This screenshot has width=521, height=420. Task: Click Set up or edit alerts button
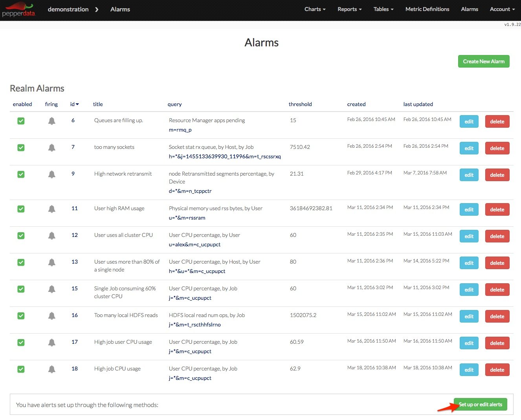[x=480, y=404]
